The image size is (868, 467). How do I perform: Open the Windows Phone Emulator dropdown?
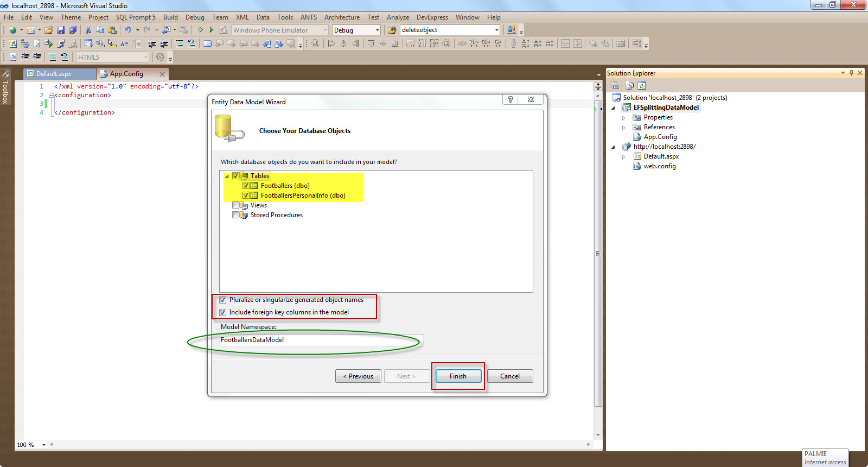pos(325,30)
